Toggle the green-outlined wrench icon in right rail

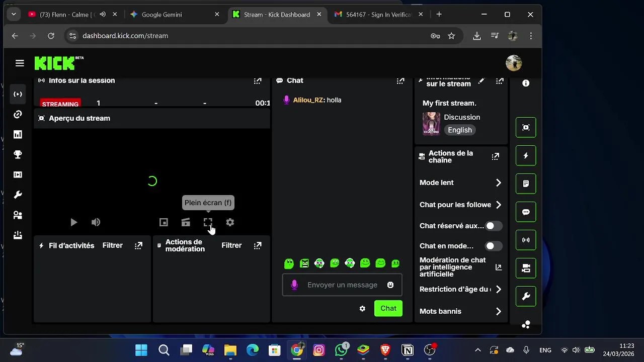click(526, 297)
